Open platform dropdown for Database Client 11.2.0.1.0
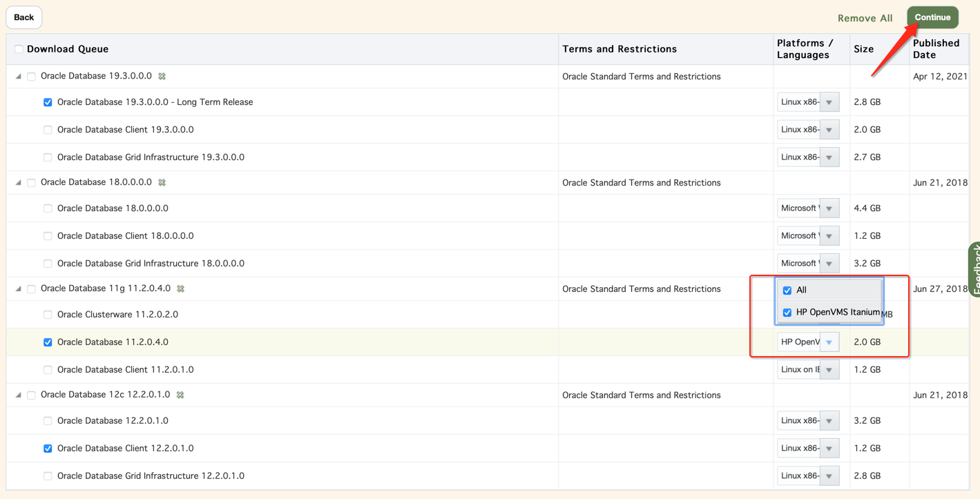This screenshot has width=980, height=499. [x=829, y=370]
